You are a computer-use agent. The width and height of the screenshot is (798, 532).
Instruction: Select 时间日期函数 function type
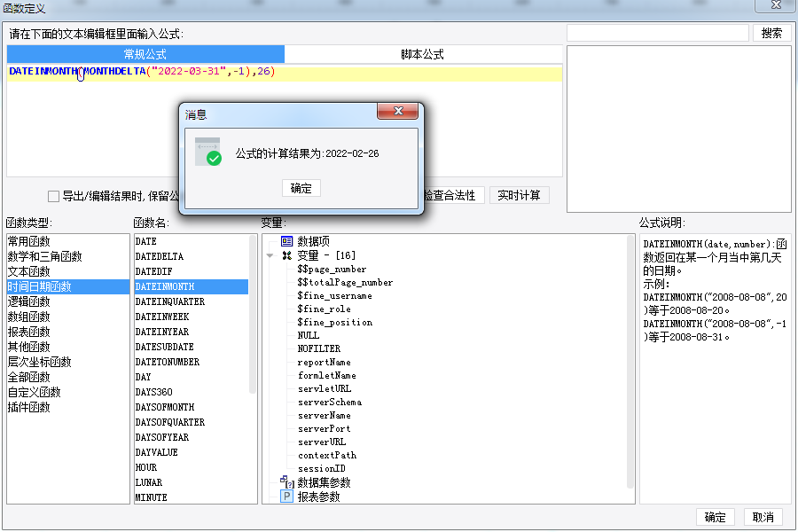[68, 286]
